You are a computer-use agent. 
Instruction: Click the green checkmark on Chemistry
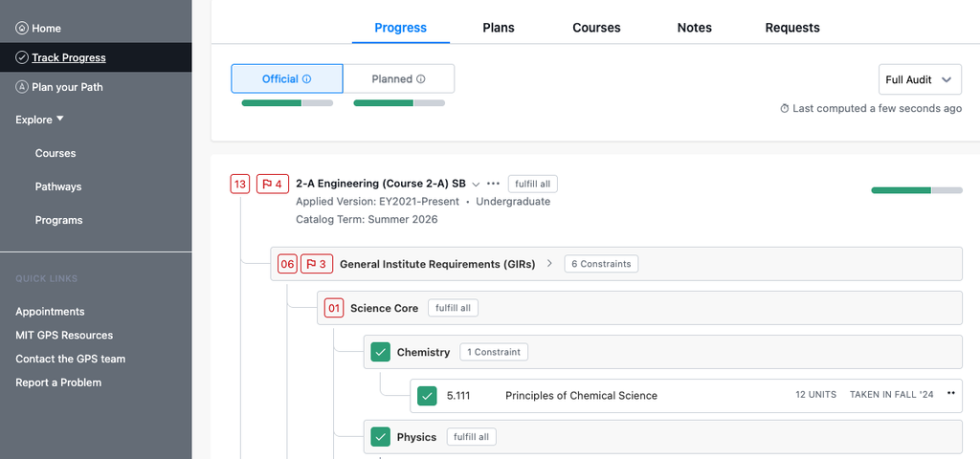click(x=381, y=352)
